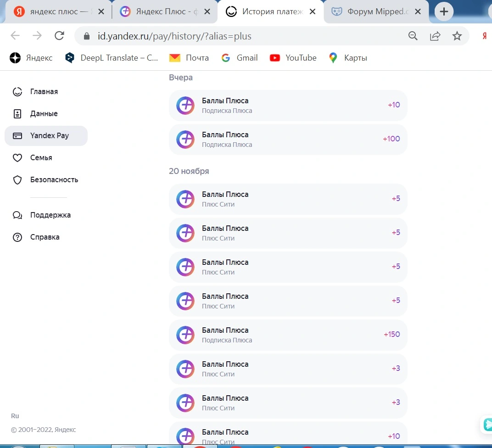The width and height of the screenshot is (492, 448).
Task: Open the zoom magnifier control
Action: coord(413,36)
